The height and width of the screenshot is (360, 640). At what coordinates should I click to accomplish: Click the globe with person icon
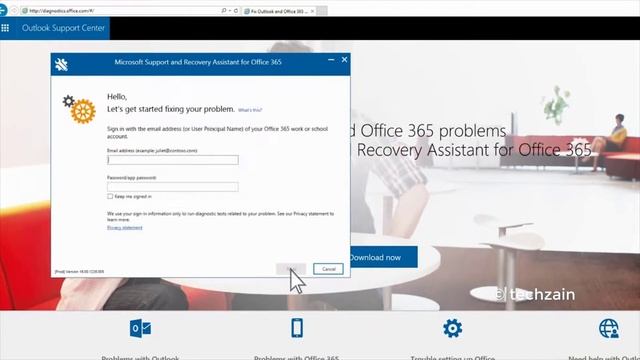coord(609,329)
